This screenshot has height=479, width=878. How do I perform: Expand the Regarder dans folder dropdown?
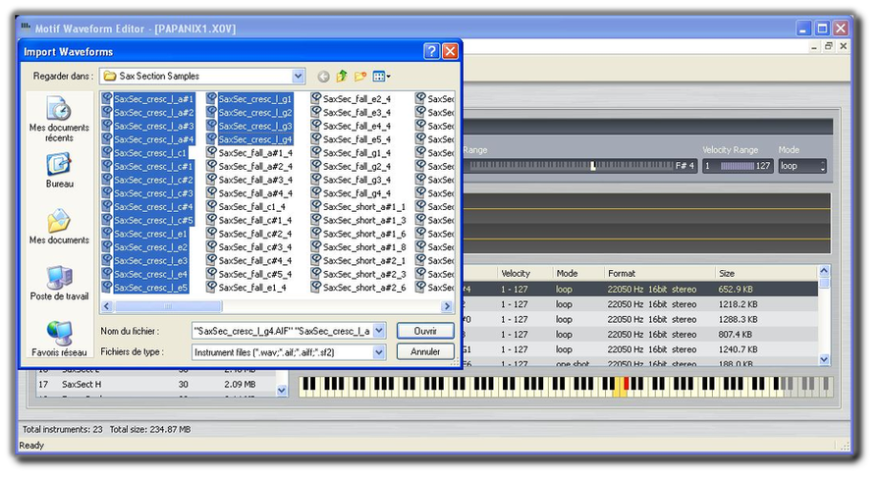tap(298, 76)
